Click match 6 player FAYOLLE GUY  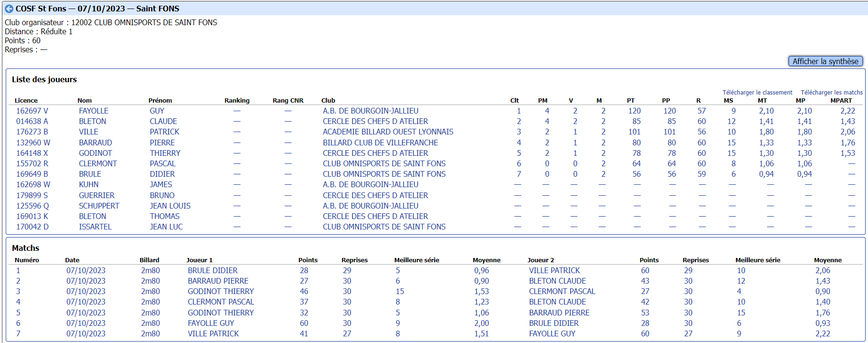(x=211, y=323)
